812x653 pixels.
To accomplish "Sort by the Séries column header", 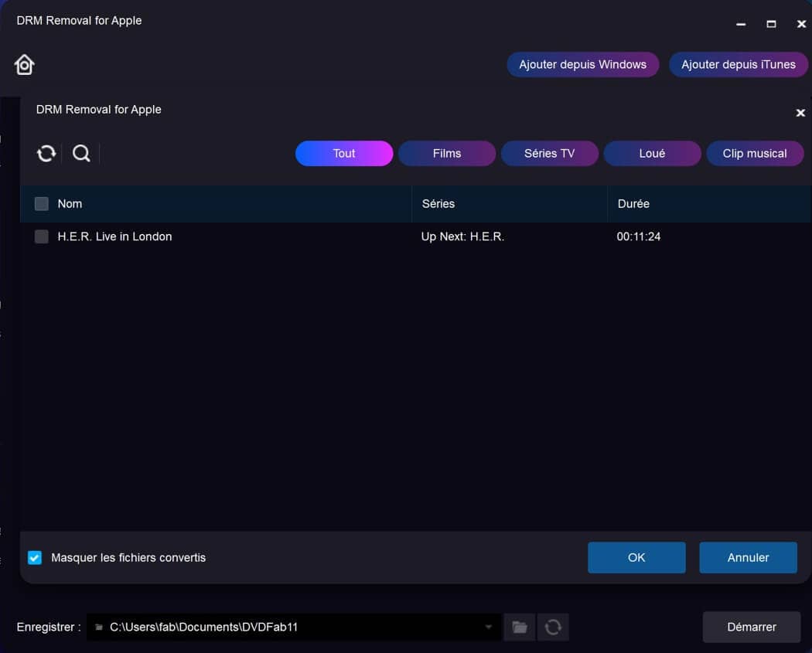I will tap(438, 204).
